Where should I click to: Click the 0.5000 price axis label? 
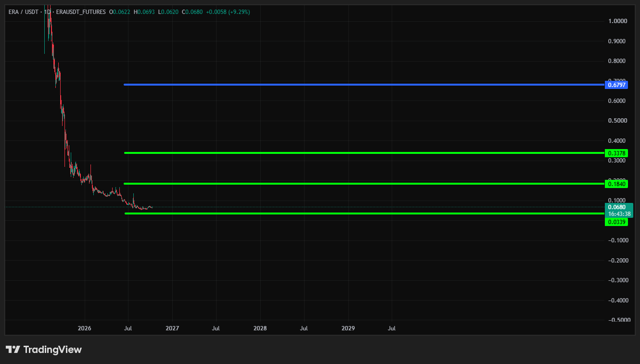617,121
